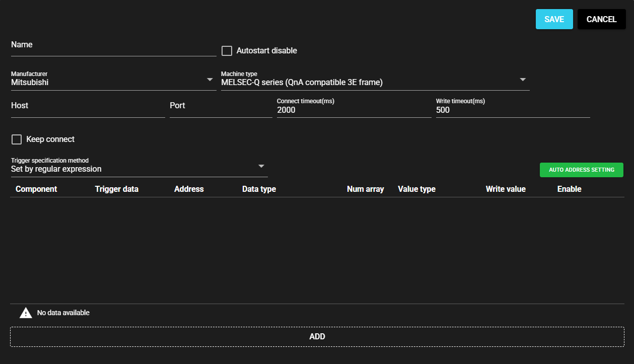The height and width of the screenshot is (364, 634).
Task: Open Trigger specification method dropdown
Action: coord(138,169)
